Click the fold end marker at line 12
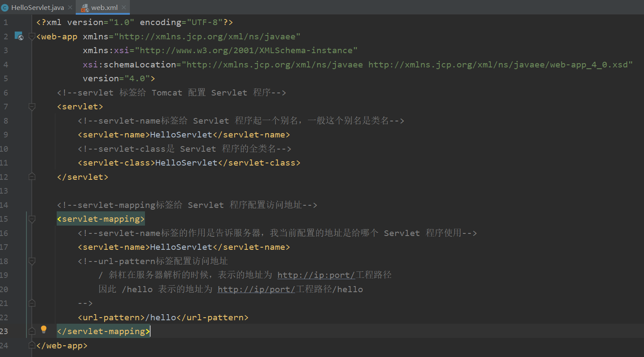 tap(31, 176)
